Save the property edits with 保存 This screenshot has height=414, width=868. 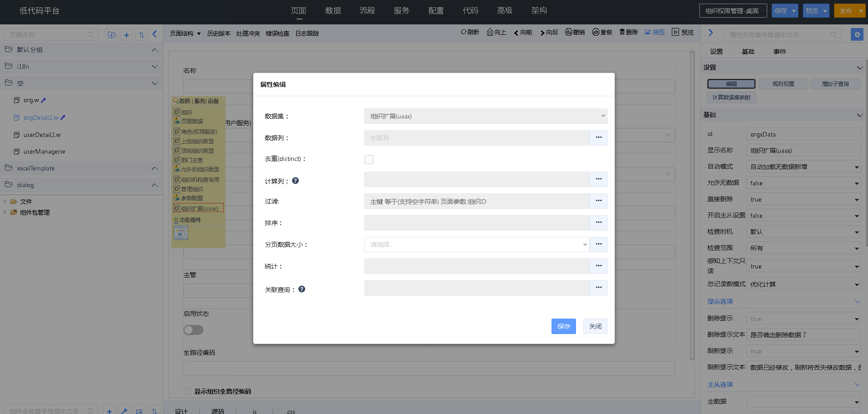(x=563, y=326)
